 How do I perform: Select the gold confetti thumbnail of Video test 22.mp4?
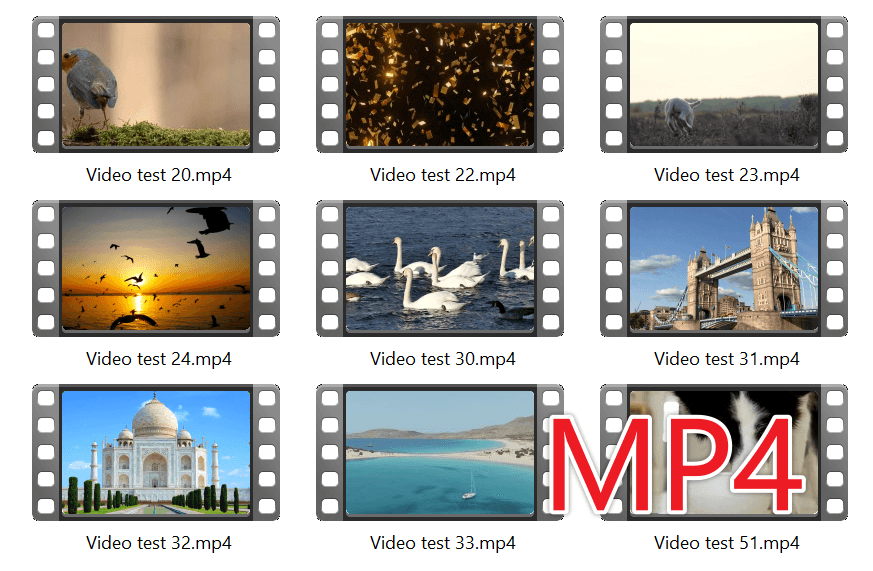click(440, 85)
